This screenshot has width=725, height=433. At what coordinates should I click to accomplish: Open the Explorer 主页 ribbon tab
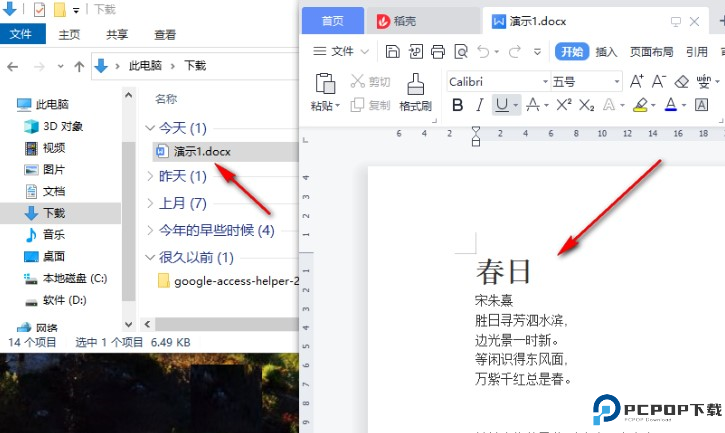click(69, 34)
